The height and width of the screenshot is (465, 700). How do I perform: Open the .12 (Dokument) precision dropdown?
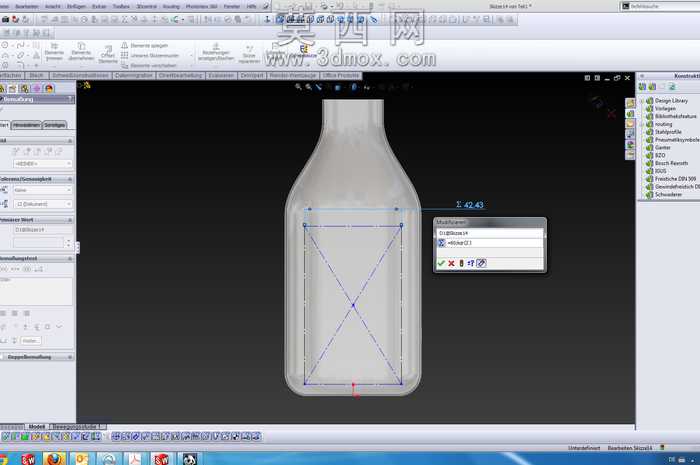click(x=42, y=204)
